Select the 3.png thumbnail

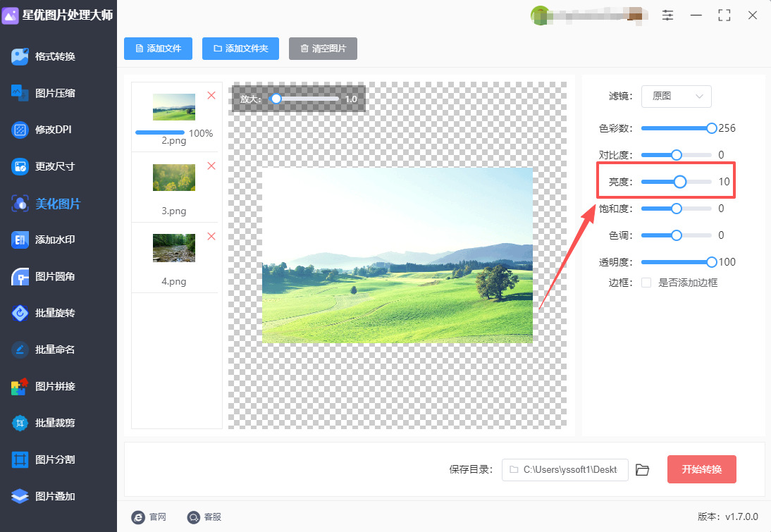click(174, 177)
